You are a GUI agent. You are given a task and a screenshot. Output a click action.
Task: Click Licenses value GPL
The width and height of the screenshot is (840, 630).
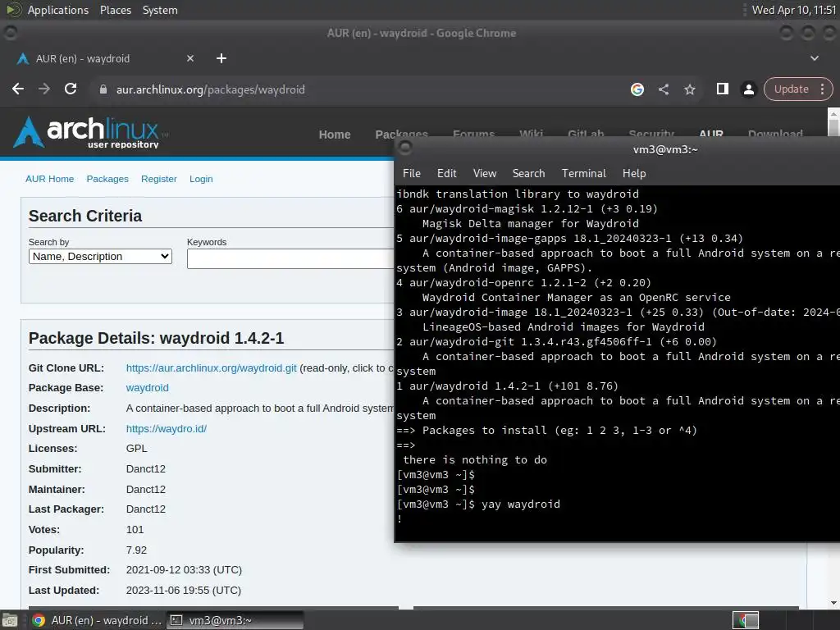pos(137,449)
